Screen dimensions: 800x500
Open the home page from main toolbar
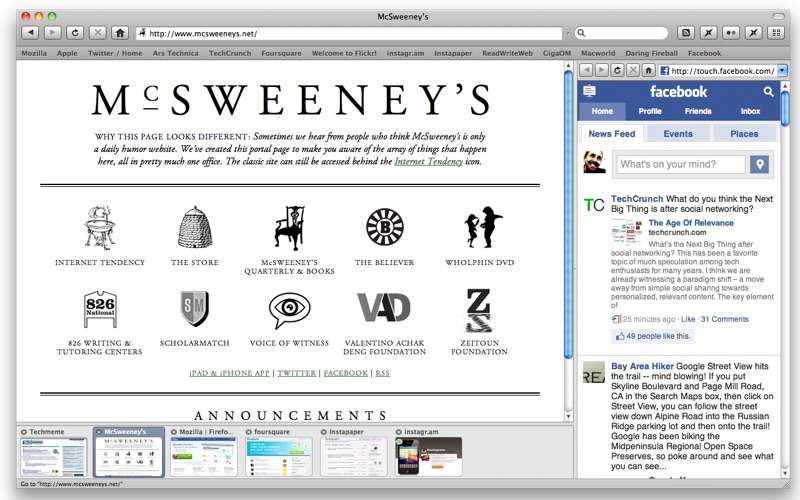[120, 33]
